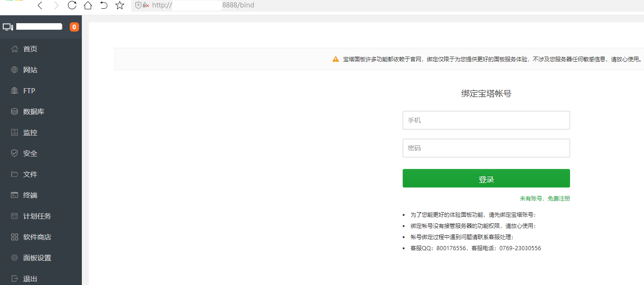Click the green 登录 button
Screen dimensions: 644x285
pyautogui.click(x=486, y=178)
